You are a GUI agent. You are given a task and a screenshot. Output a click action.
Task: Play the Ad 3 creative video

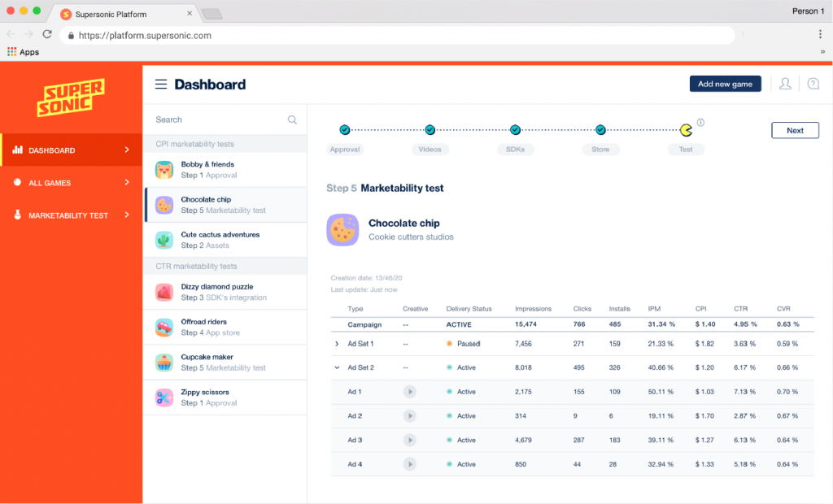click(410, 441)
